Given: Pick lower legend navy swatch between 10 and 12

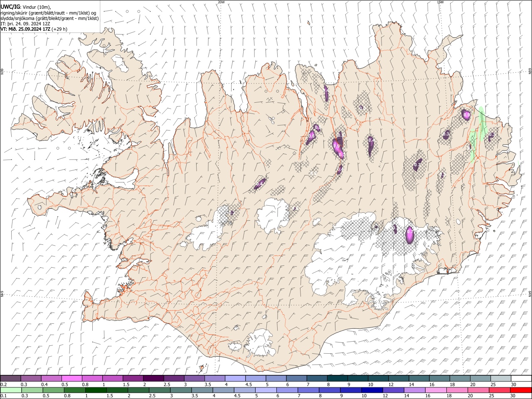Looking at the screenshot, I should [372, 390].
